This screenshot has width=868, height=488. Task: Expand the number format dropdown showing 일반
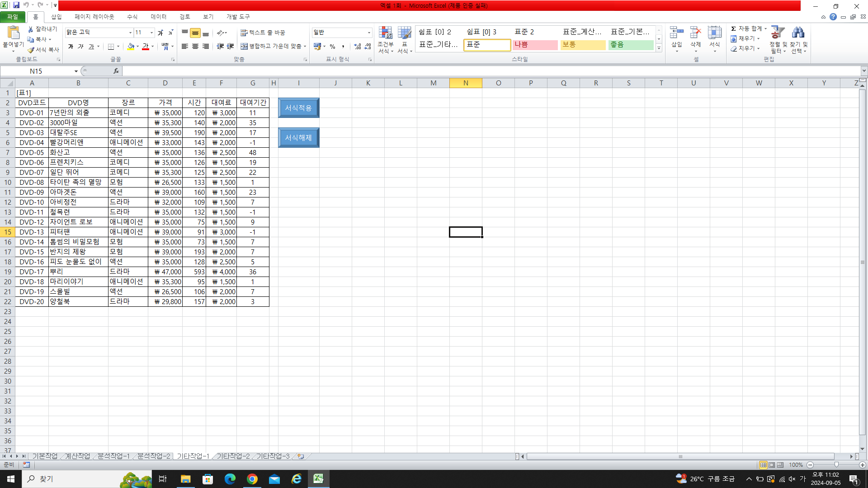coord(369,33)
